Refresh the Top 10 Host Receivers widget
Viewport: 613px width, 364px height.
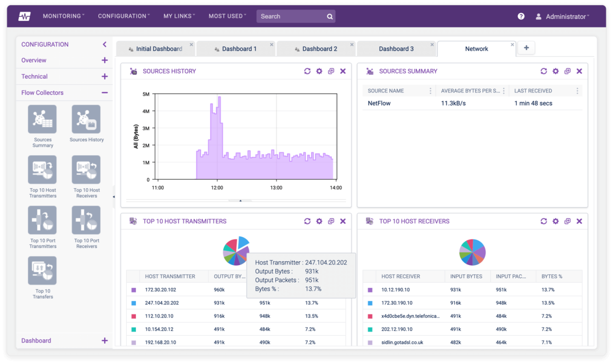click(544, 221)
